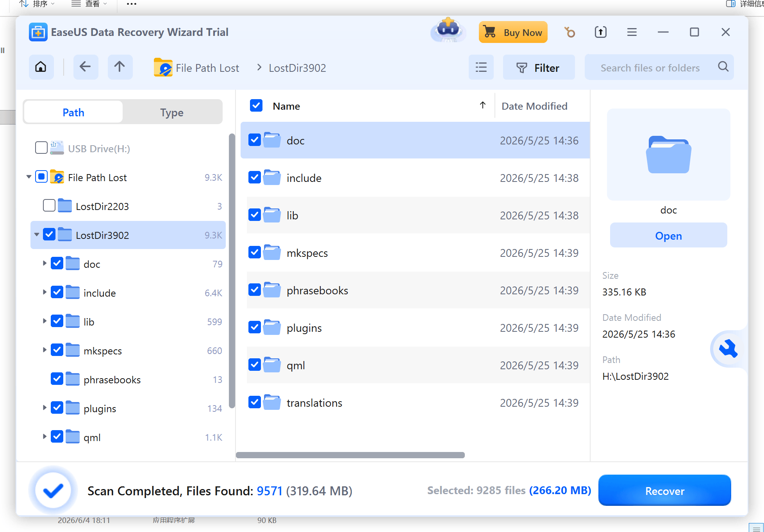764x532 pixels.
Task: Uncheck the doc row checkbox in file list
Action: [x=255, y=140]
